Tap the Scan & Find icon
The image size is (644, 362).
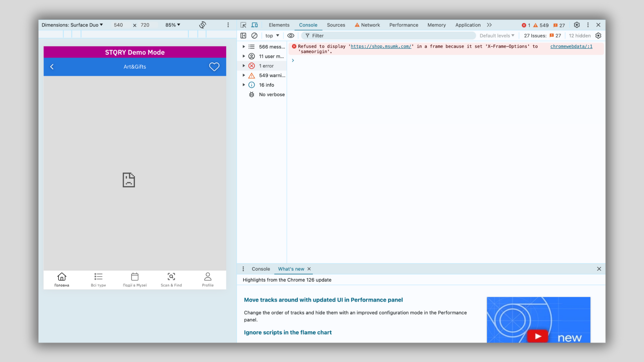point(171,277)
